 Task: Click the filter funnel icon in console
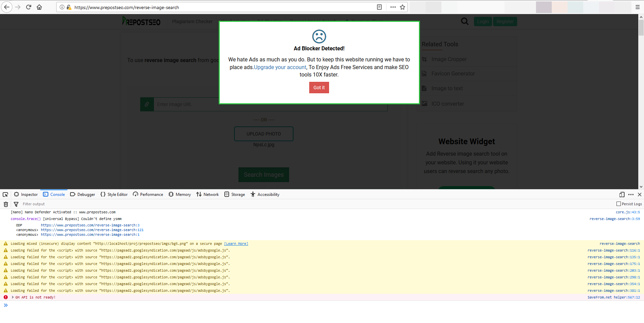tap(16, 204)
